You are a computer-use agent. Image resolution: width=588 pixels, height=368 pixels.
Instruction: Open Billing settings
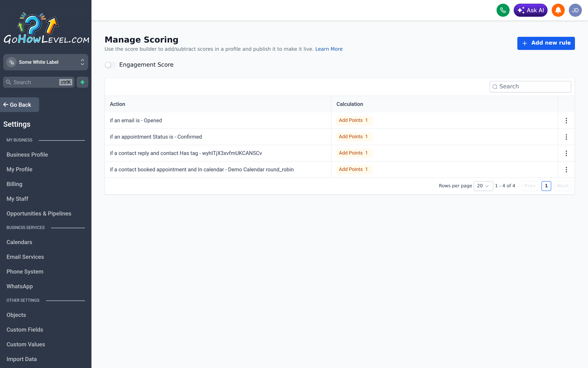click(14, 184)
